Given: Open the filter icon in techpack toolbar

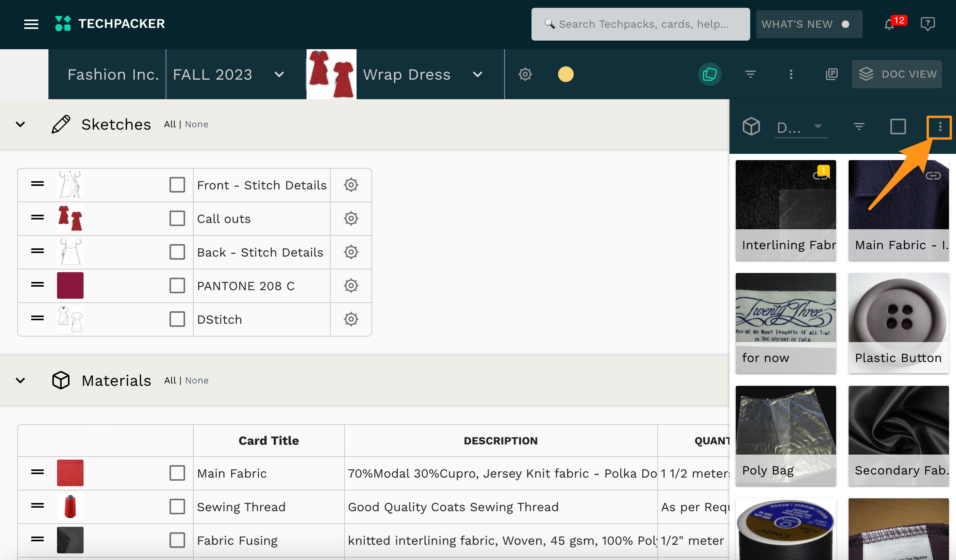Looking at the screenshot, I should click(750, 74).
